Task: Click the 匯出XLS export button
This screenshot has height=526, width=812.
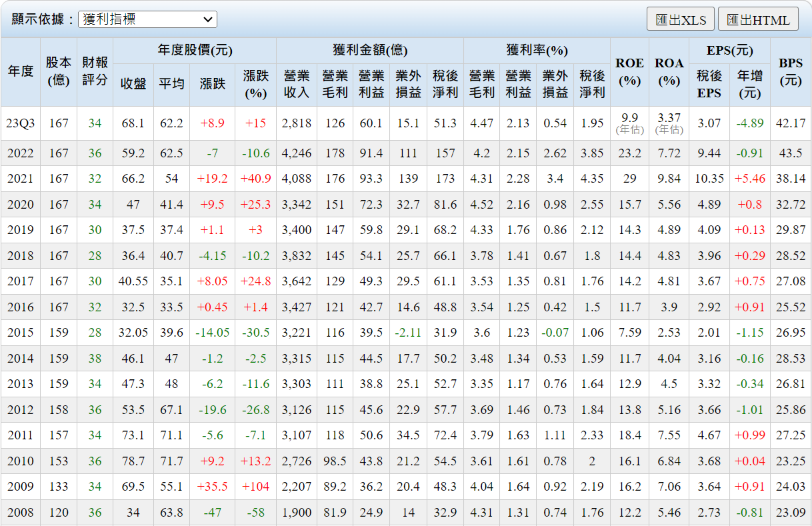Action: (680, 19)
